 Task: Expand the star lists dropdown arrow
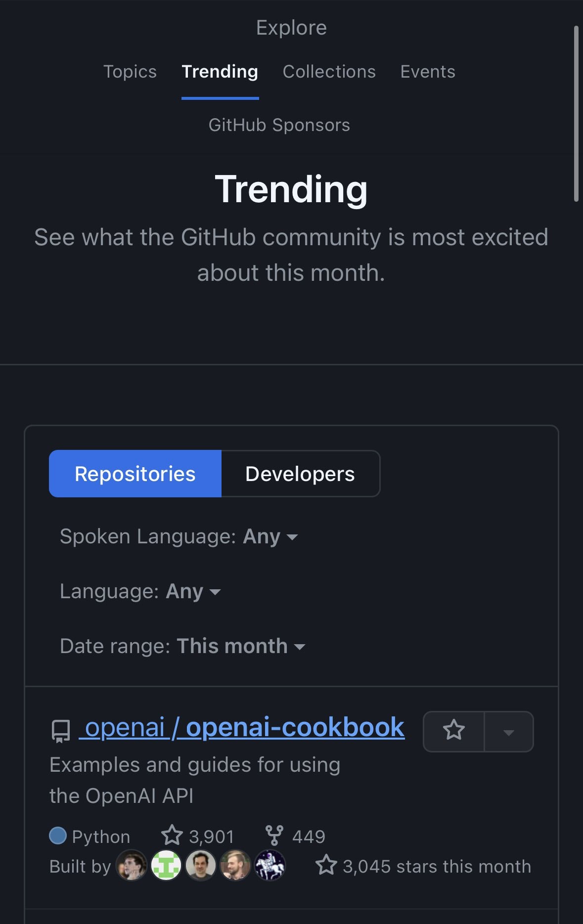(509, 732)
